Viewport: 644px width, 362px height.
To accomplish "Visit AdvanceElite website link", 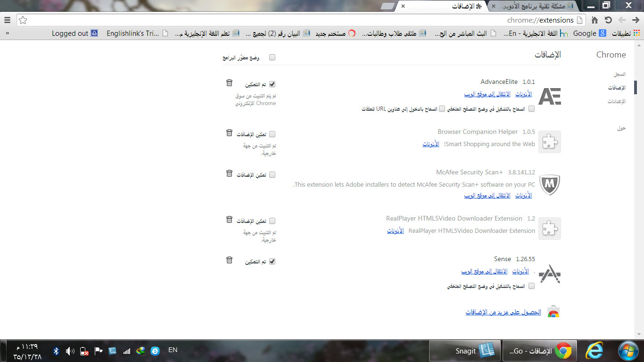I will pos(487,94).
